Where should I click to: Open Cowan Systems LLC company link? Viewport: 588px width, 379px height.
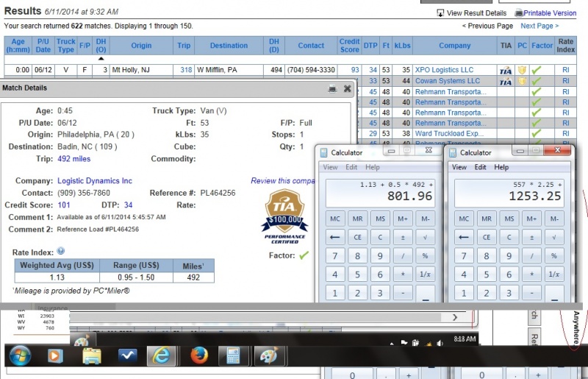[448, 81]
